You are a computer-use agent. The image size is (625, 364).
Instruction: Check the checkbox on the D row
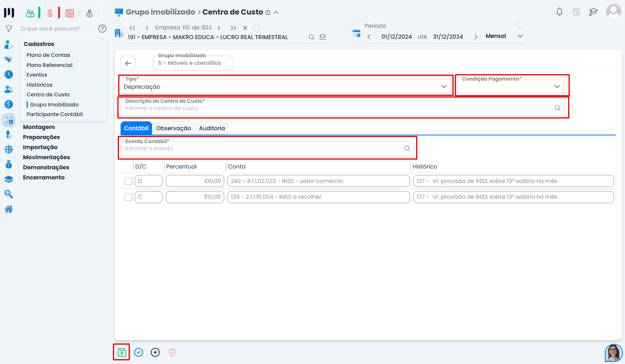(128, 181)
